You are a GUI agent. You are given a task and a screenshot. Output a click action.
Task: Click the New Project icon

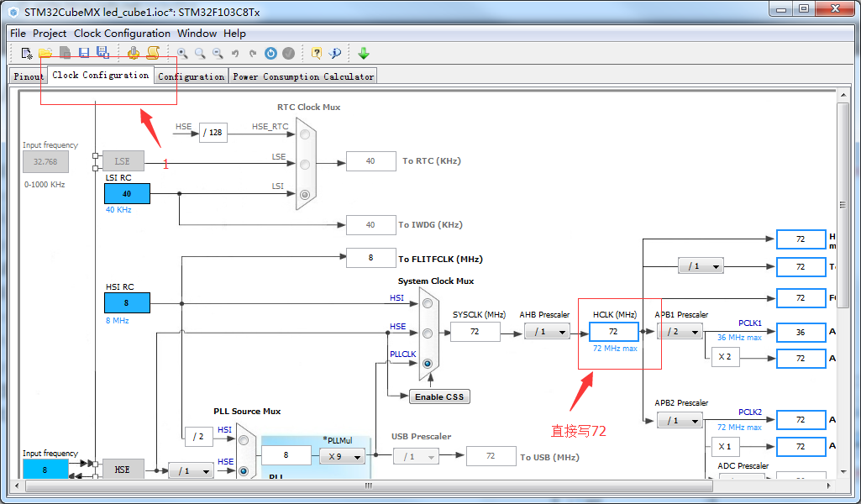(27, 53)
